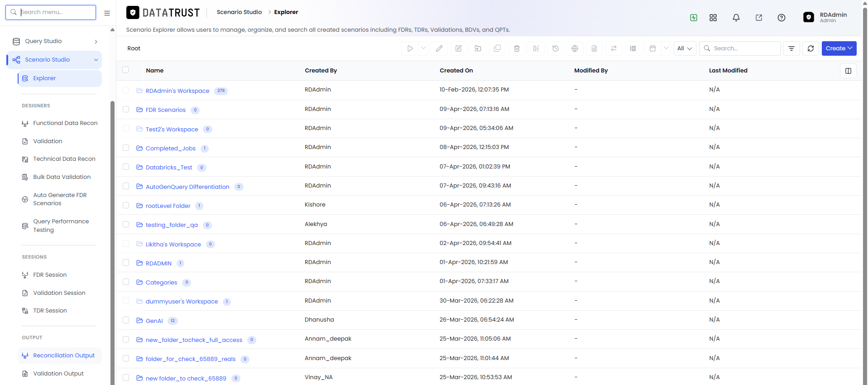Open Bulk Data Validation in sidebar
The width and height of the screenshot is (868, 385).
pyautogui.click(x=60, y=177)
